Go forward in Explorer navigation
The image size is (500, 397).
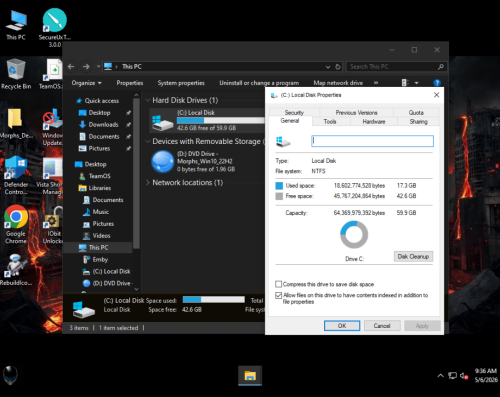[86, 67]
